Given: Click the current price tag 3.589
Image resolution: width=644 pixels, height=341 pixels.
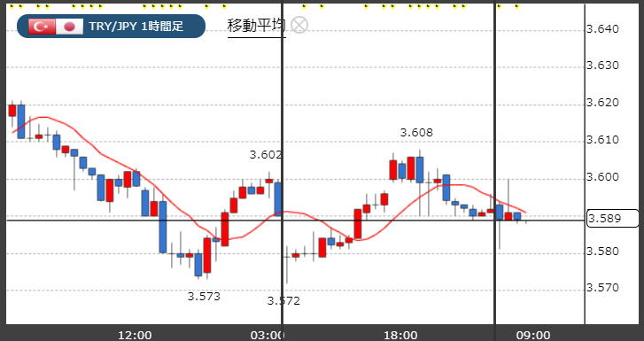Looking at the screenshot, I should point(613,218).
